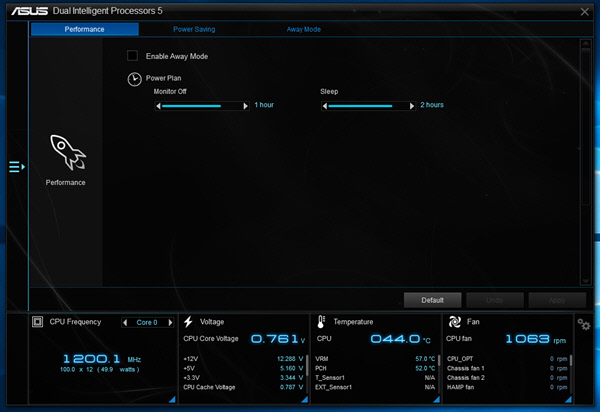Screen dimensions: 600x412
Task: Decrease Sleep time with left arrow
Action: (x=324, y=106)
